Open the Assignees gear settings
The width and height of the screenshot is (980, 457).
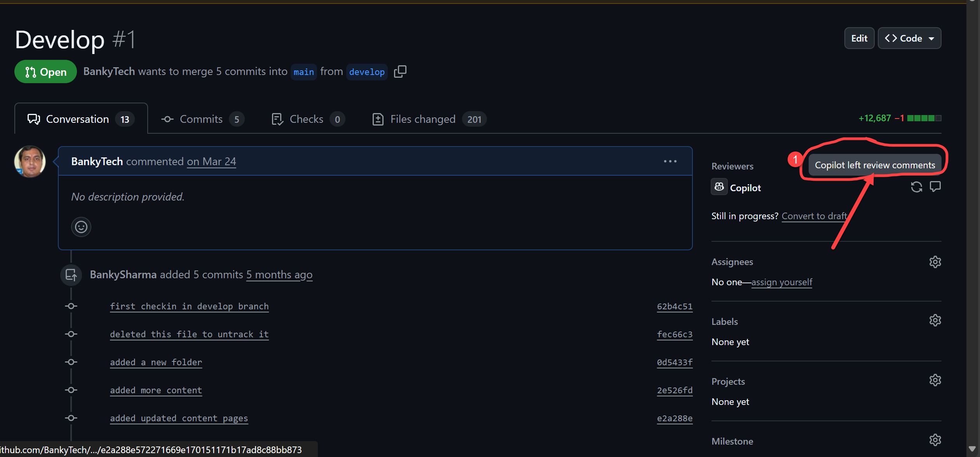coord(935,262)
